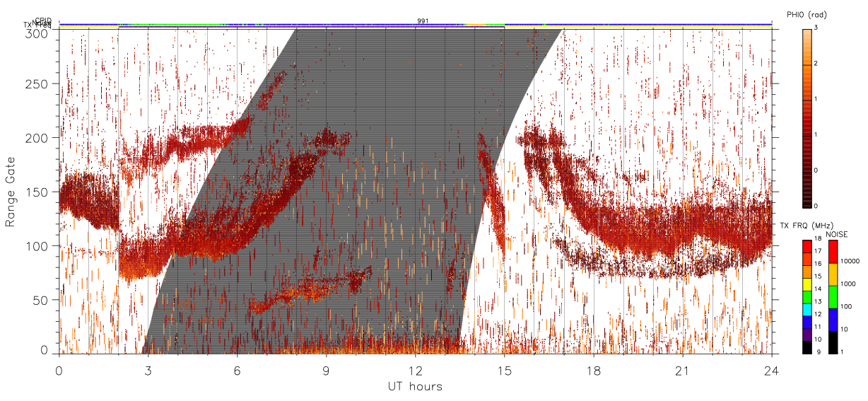Click the 'Range Gate' y-axis title
868x401 pixels.
(x=11, y=191)
